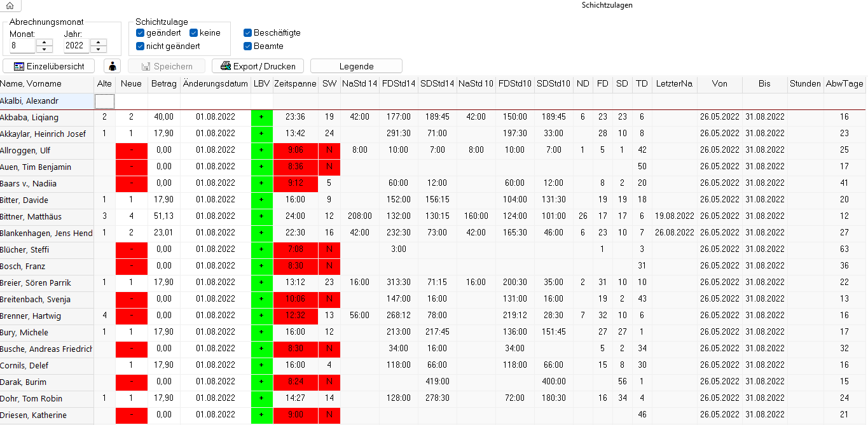The width and height of the screenshot is (868, 425).
Task: Increase the Monat spinner value
Action: (45, 42)
